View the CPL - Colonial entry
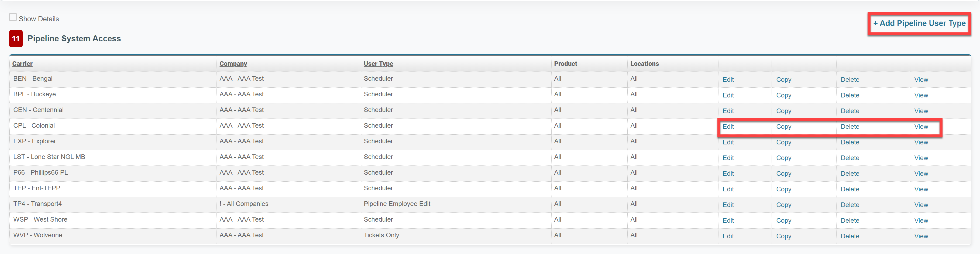 [x=921, y=127]
